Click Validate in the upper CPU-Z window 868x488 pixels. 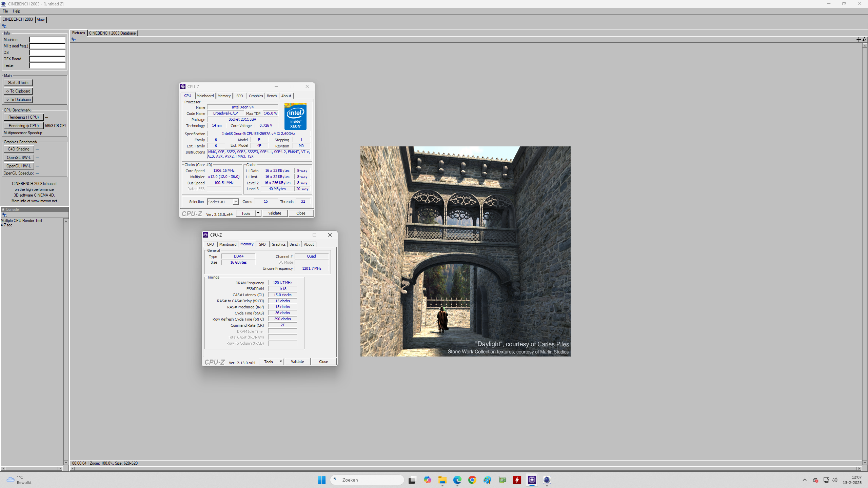pos(275,213)
